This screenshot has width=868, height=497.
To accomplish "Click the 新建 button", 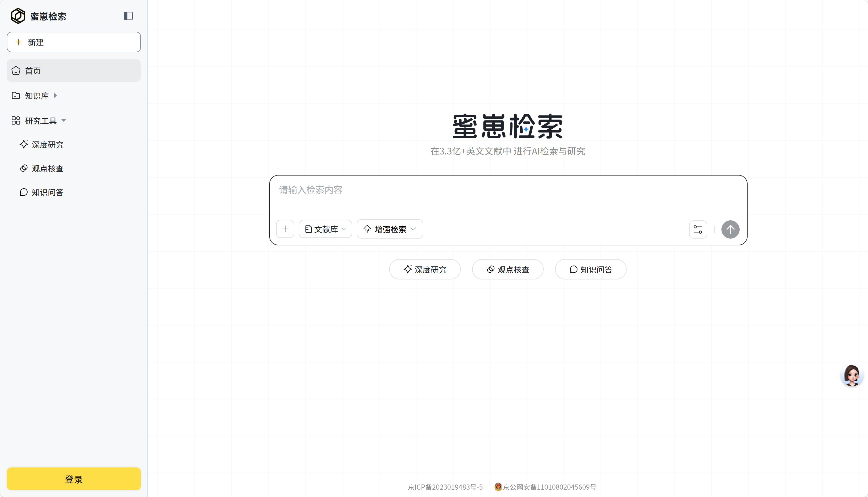I will click(x=74, y=42).
